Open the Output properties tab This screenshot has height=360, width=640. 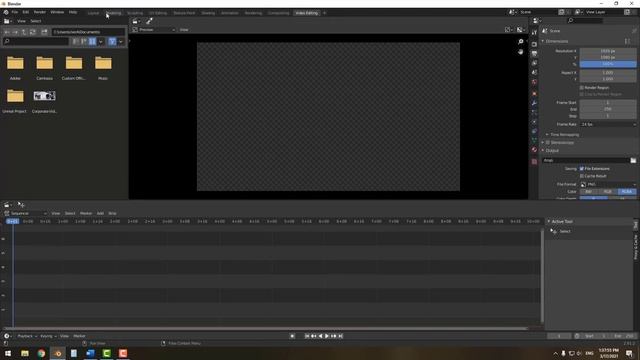click(534, 54)
